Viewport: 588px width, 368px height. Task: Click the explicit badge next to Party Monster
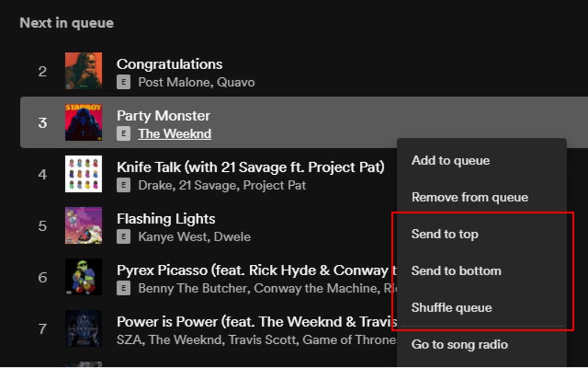tap(123, 134)
